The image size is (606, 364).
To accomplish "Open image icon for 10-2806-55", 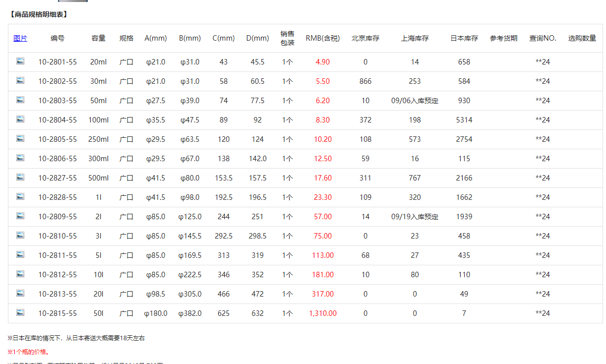I will [x=20, y=158].
